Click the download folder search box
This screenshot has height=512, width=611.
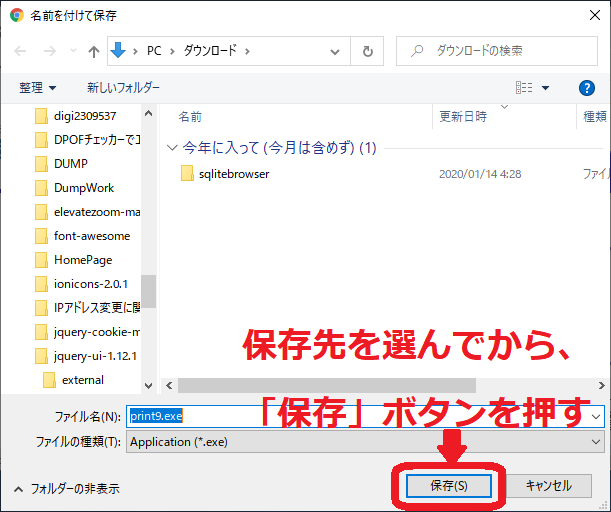pyautogui.click(x=500, y=50)
